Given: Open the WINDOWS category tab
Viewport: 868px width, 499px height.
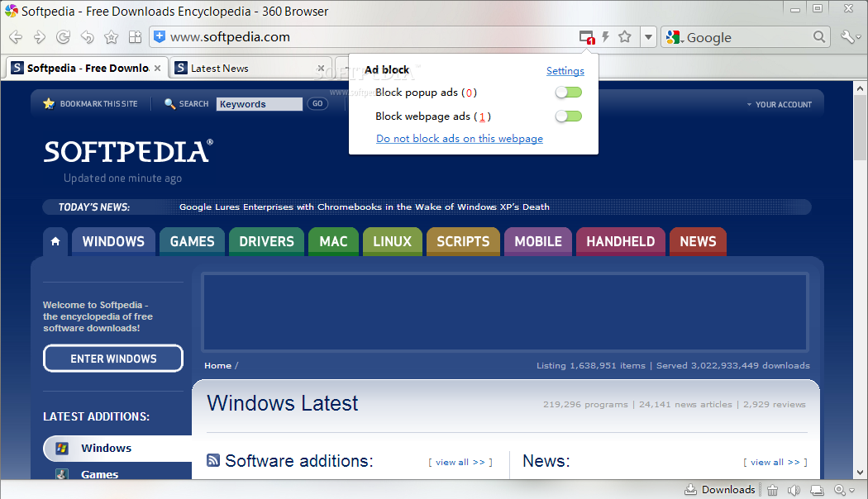Looking at the screenshot, I should (x=113, y=241).
